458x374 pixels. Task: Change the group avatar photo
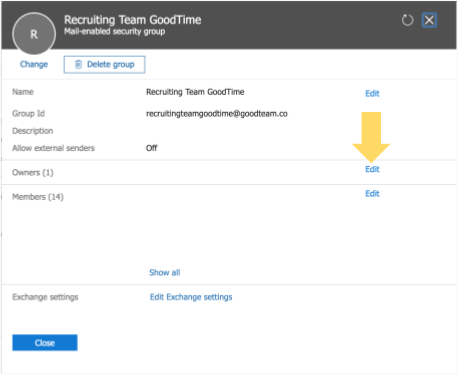[34, 64]
